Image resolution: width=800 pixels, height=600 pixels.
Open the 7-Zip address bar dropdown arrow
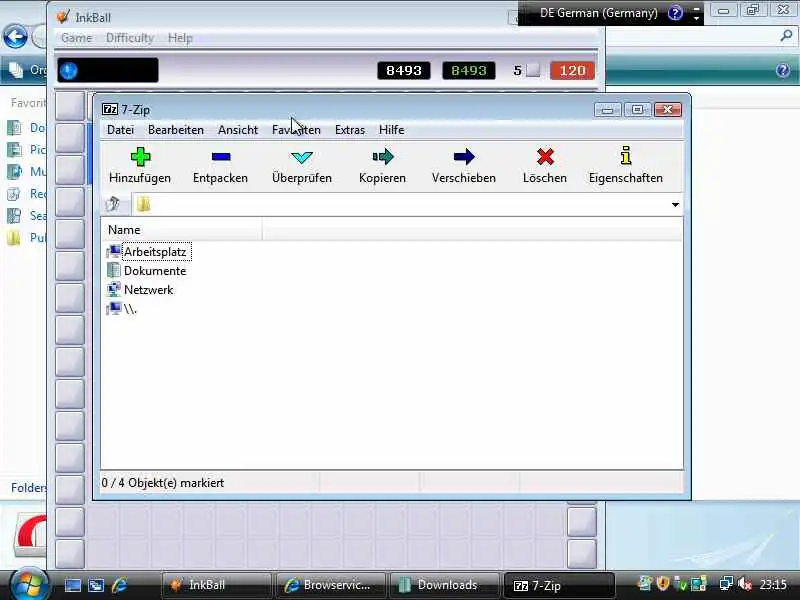[675, 205]
